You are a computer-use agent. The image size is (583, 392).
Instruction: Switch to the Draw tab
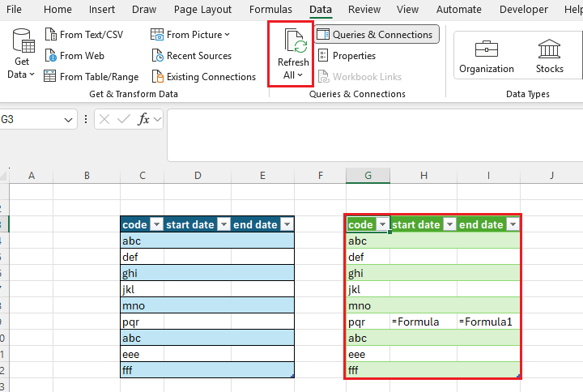point(144,9)
